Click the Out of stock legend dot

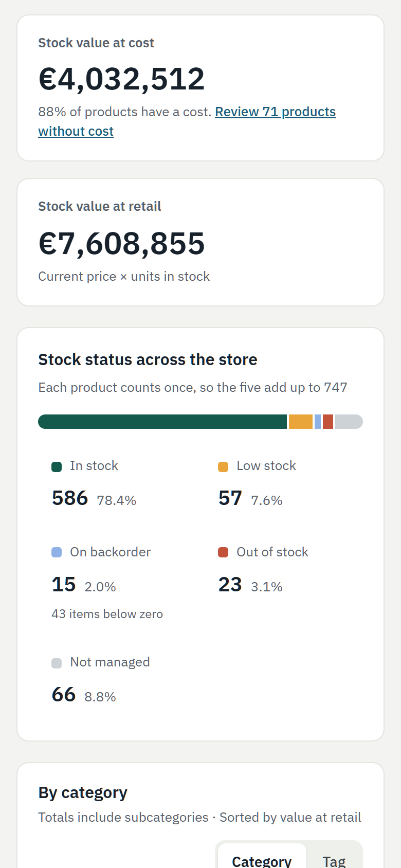pos(223,553)
